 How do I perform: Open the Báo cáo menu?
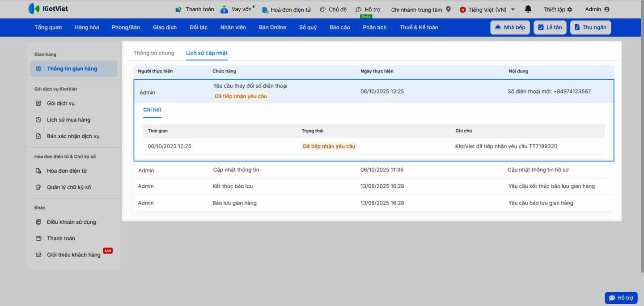pyautogui.click(x=339, y=27)
